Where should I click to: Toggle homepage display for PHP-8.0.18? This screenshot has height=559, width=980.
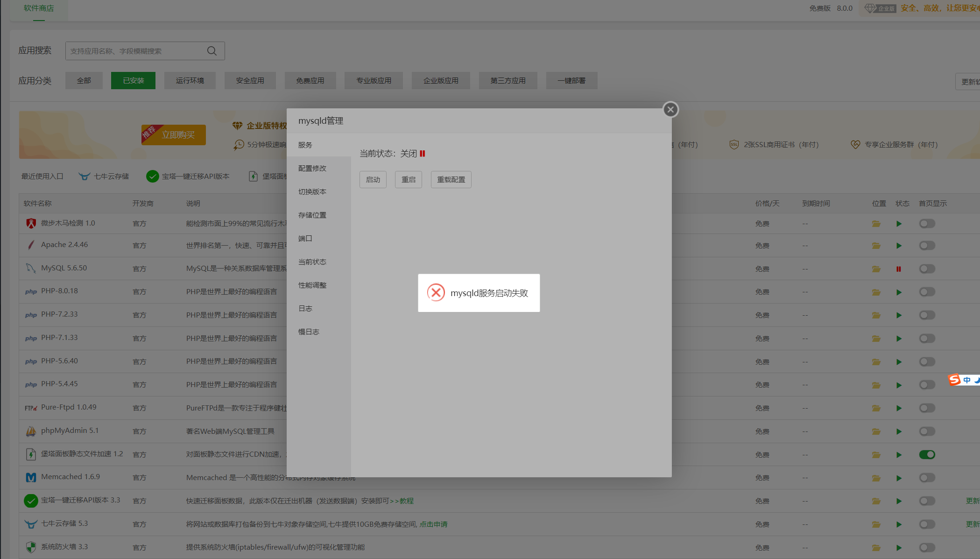[x=927, y=292]
